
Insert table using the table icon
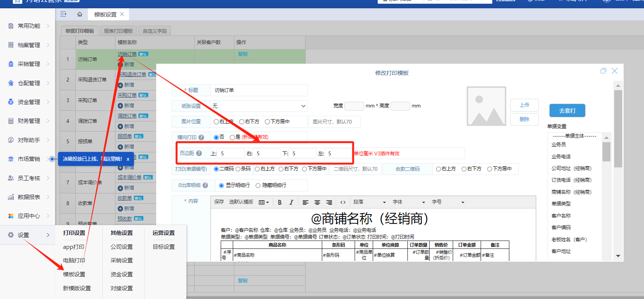[263, 202]
